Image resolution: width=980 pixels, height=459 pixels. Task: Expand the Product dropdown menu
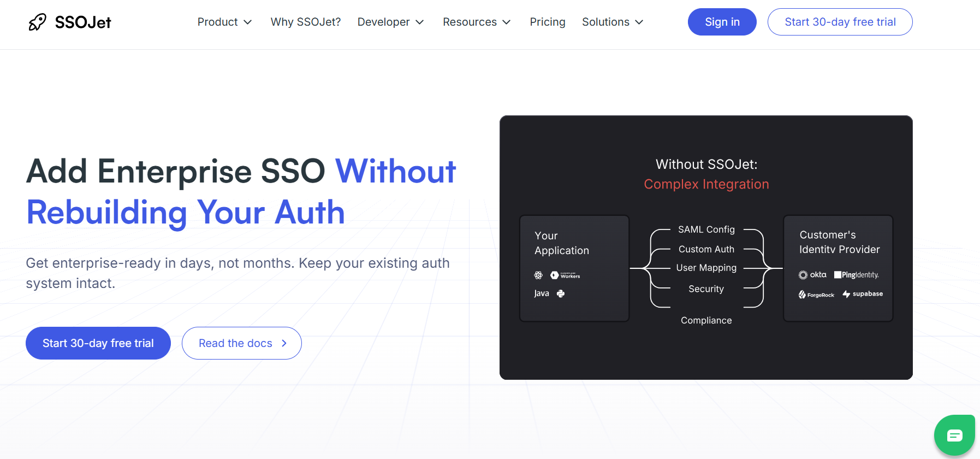tap(224, 22)
